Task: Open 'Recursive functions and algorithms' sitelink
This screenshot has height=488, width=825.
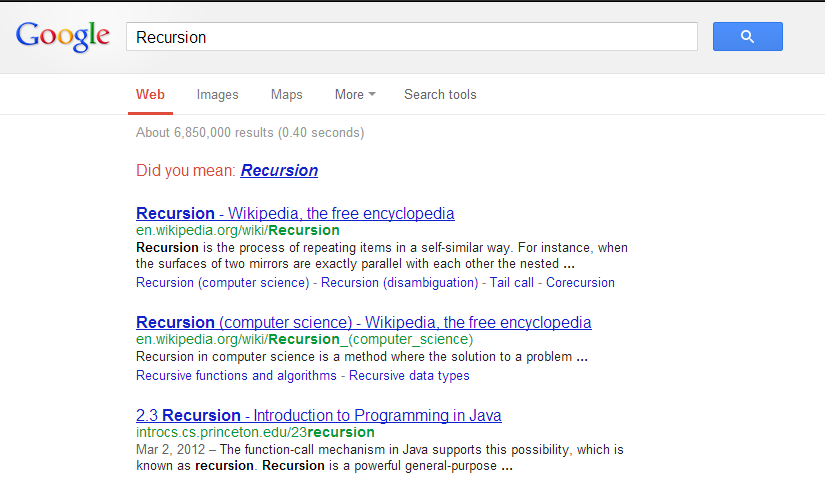Action: pos(236,375)
